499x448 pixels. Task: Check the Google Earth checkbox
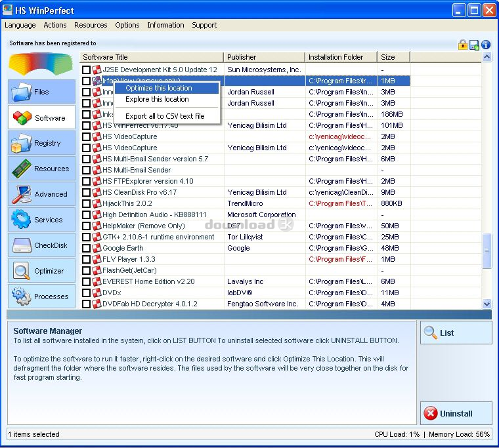[86, 248]
